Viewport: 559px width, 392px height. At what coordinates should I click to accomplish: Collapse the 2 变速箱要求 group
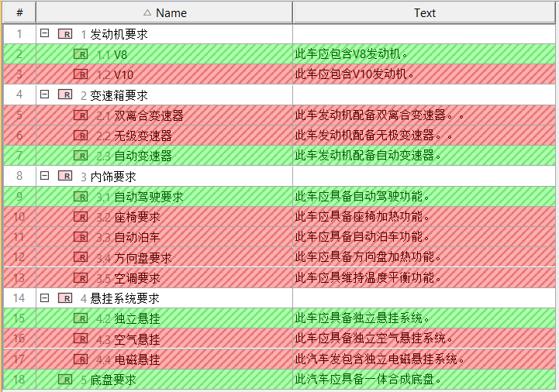(44, 95)
